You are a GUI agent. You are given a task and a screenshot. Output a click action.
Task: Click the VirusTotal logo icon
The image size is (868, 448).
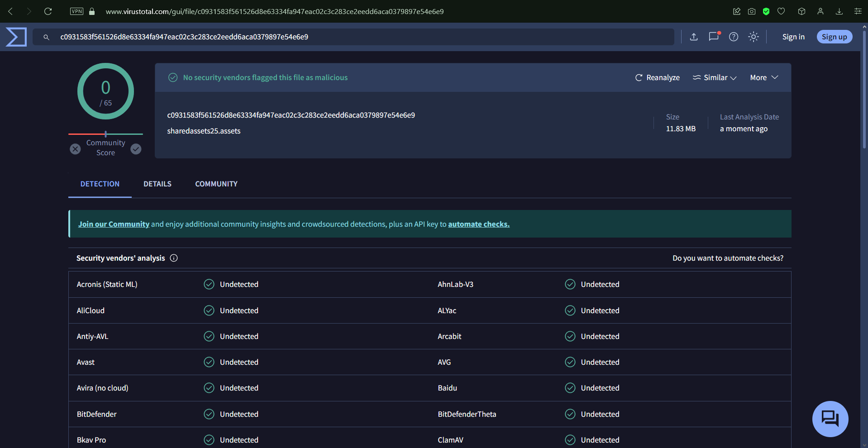[16, 37]
